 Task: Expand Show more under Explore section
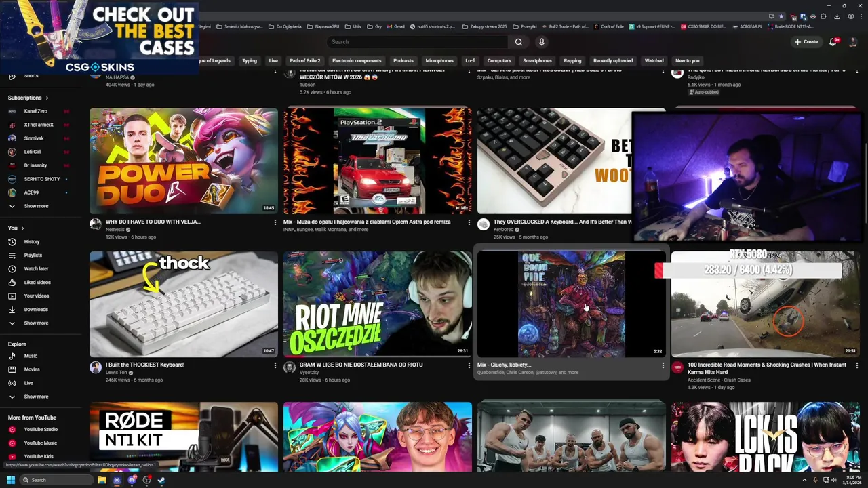coord(36,396)
